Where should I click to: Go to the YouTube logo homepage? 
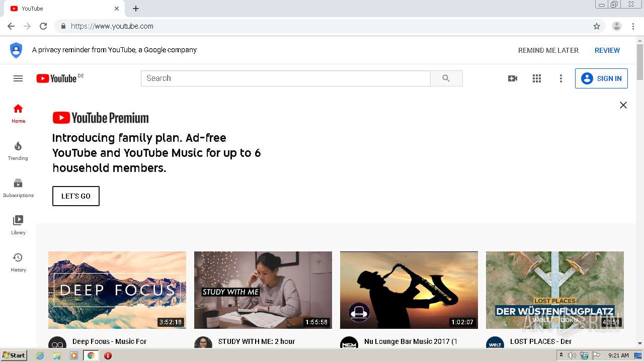(56, 78)
